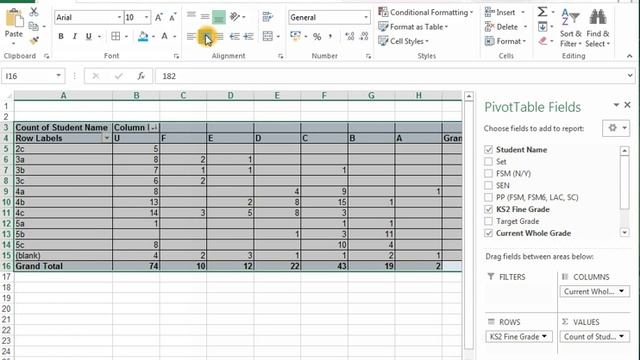640x360 pixels.
Task: Open the Cell Styles menu
Action: click(x=403, y=41)
